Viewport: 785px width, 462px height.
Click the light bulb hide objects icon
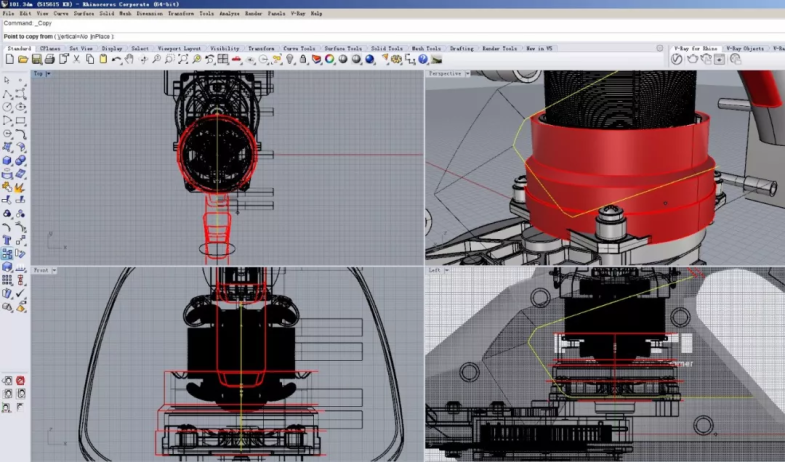coord(290,60)
